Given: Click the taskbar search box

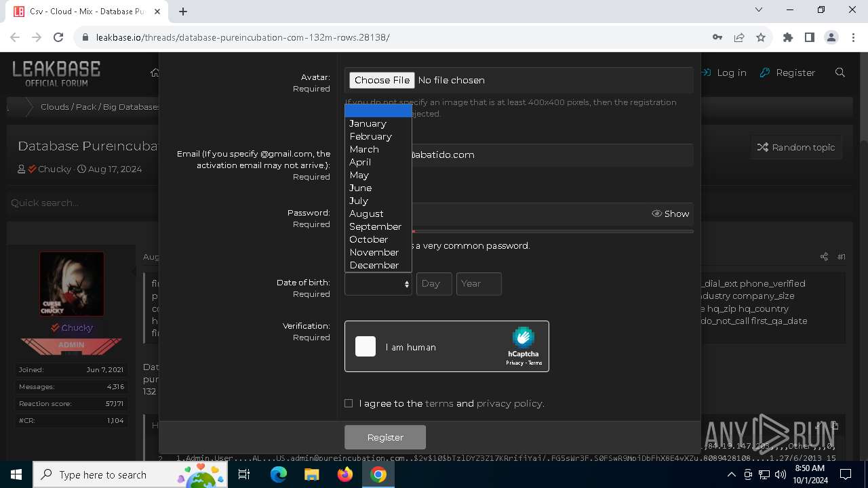Looking at the screenshot, I should click(130, 474).
